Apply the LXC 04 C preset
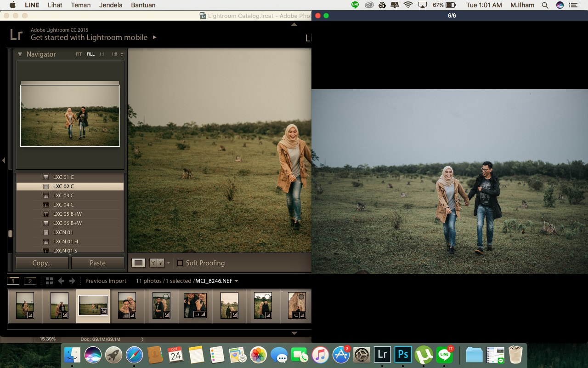Viewport: 588px width, 368px height. point(70,205)
